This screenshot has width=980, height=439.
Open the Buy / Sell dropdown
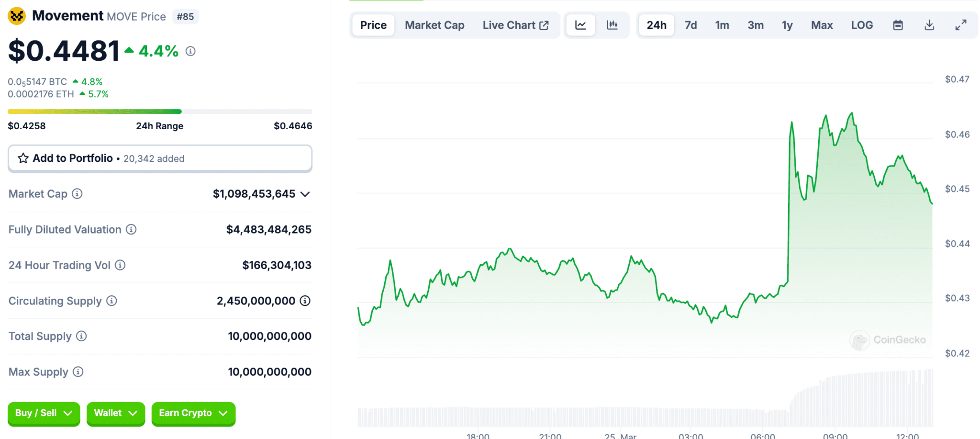(x=44, y=413)
